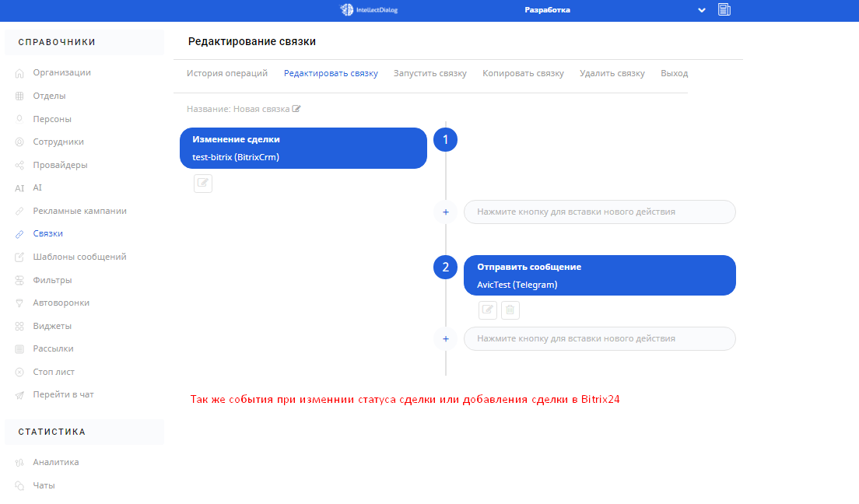
Task: Click the Организации sidebar icon
Action: 19,73
